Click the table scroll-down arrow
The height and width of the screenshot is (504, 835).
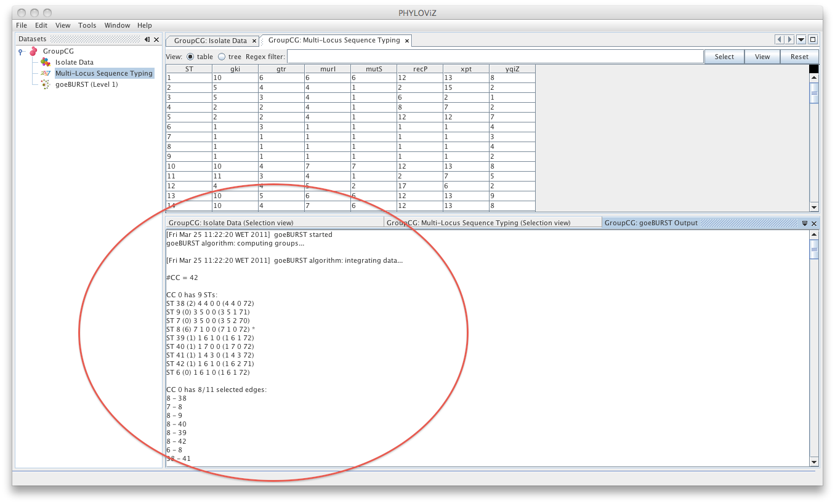(814, 207)
